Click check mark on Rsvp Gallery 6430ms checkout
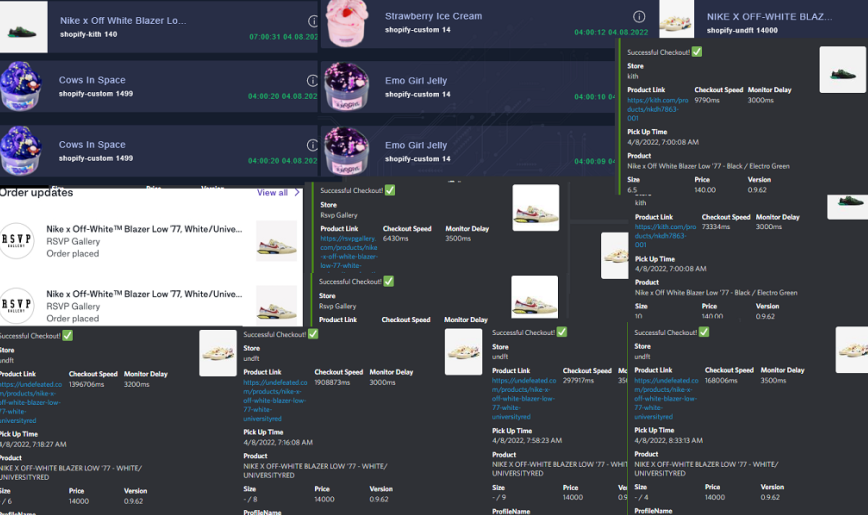Viewport: 868px width, 515px height. [390, 190]
